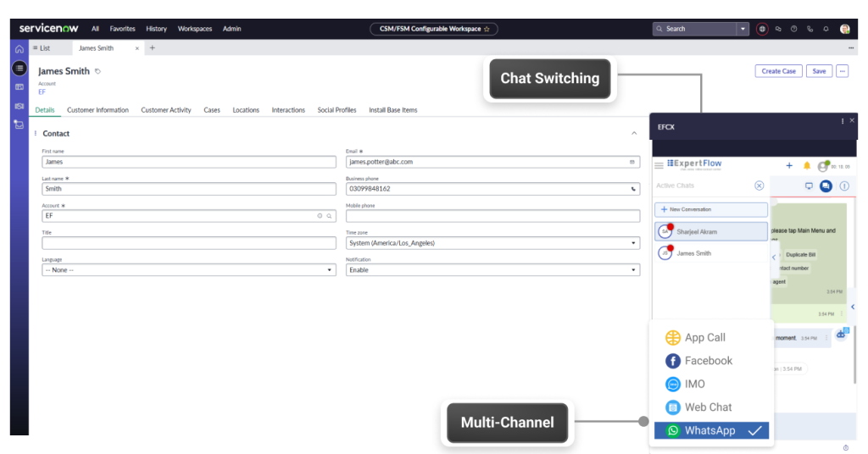Screen dimensions: 868x454
Task: Open the Workspaces menu
Action: pos(195,29)
